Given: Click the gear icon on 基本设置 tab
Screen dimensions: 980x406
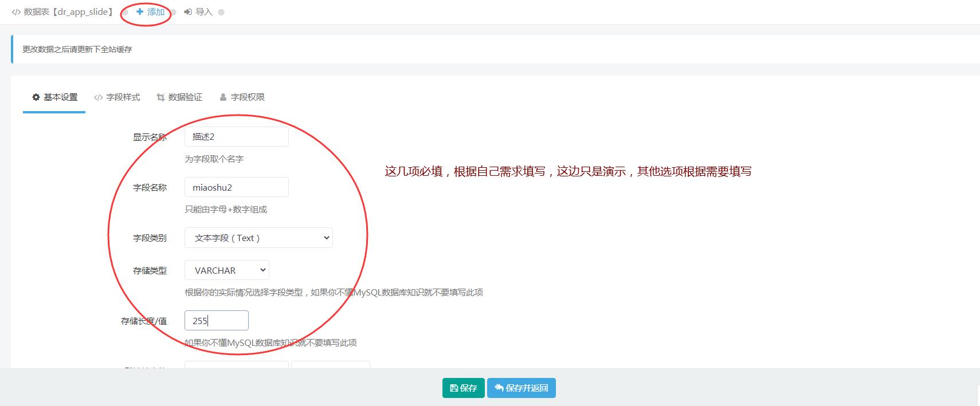Looking at the screenshot, I should (x=36, y=97).
